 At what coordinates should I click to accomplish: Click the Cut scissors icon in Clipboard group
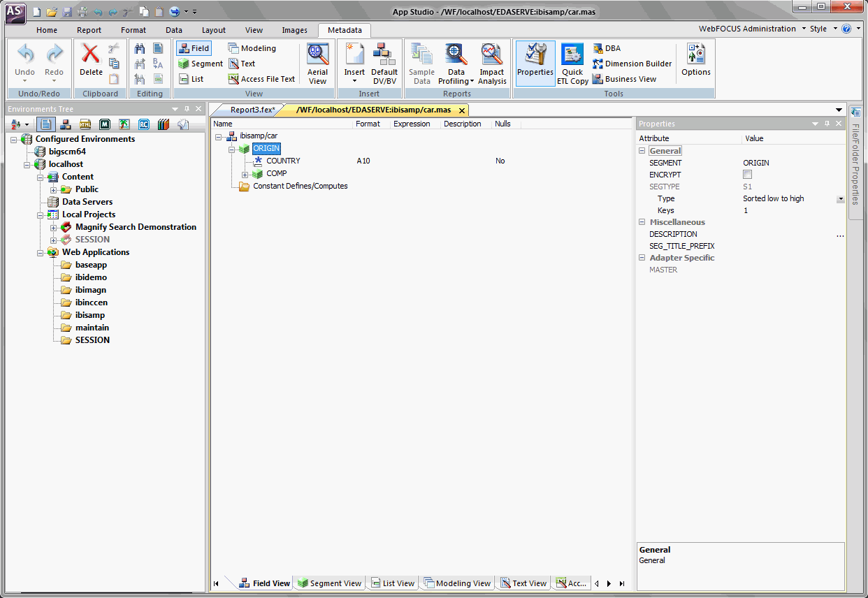(x=113, y=48)
